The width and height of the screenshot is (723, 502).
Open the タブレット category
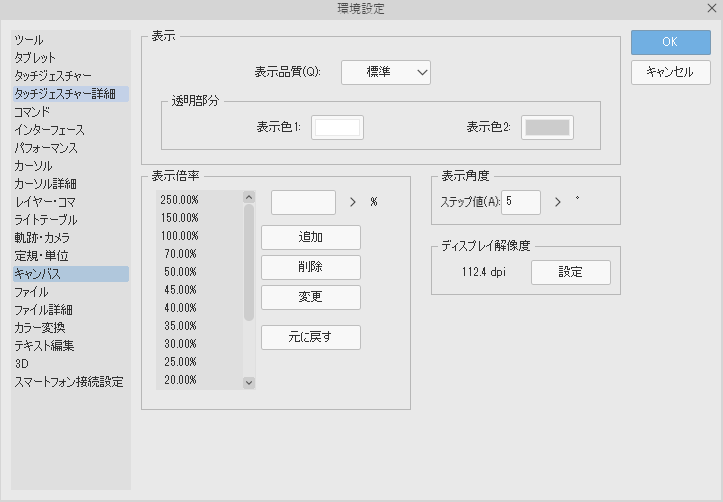(x=71, y=58)
